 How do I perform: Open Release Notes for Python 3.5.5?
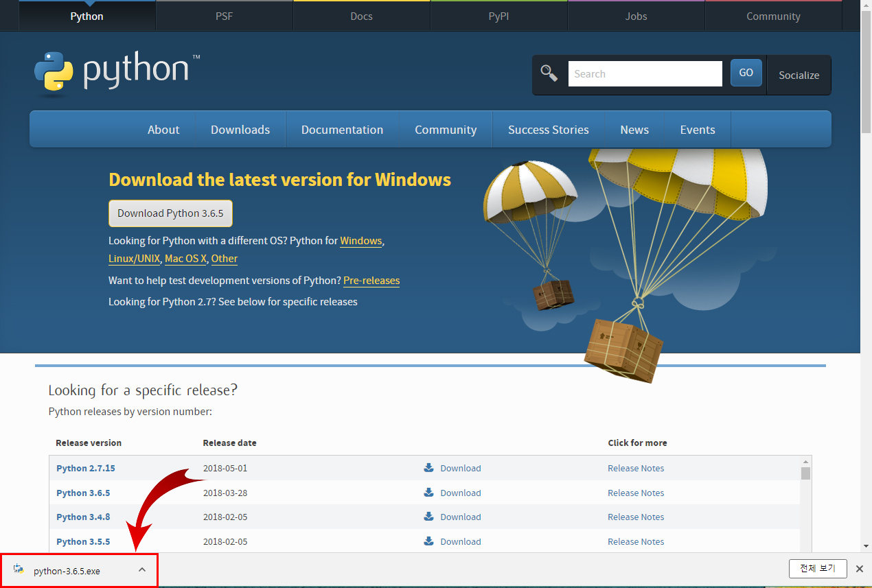(x=636, y=541)
